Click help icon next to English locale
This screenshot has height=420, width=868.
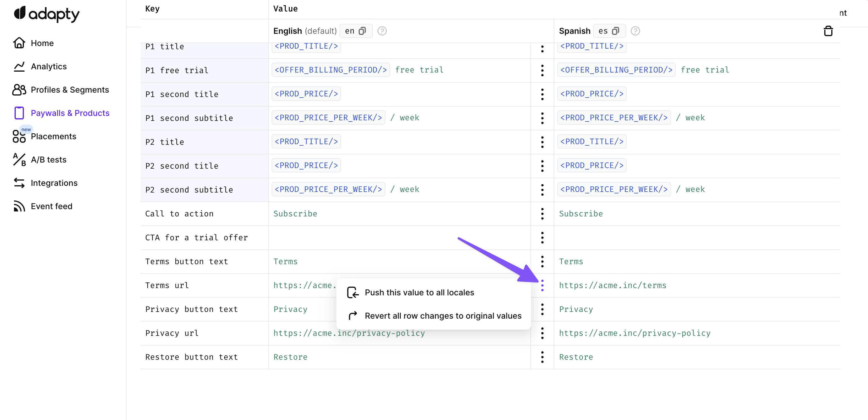point(382,31)
